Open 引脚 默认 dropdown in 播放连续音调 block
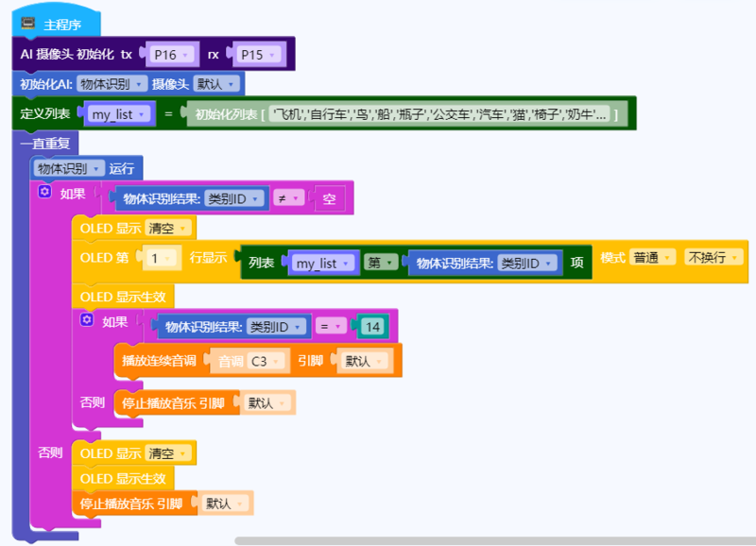The image size is (756, 546). tap(363, 361)
